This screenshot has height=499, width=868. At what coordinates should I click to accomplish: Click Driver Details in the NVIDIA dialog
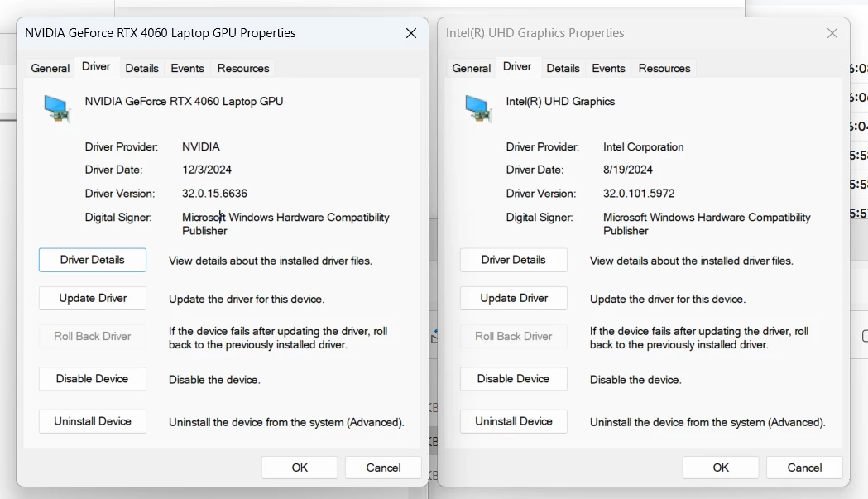click(x=93, y=260)
